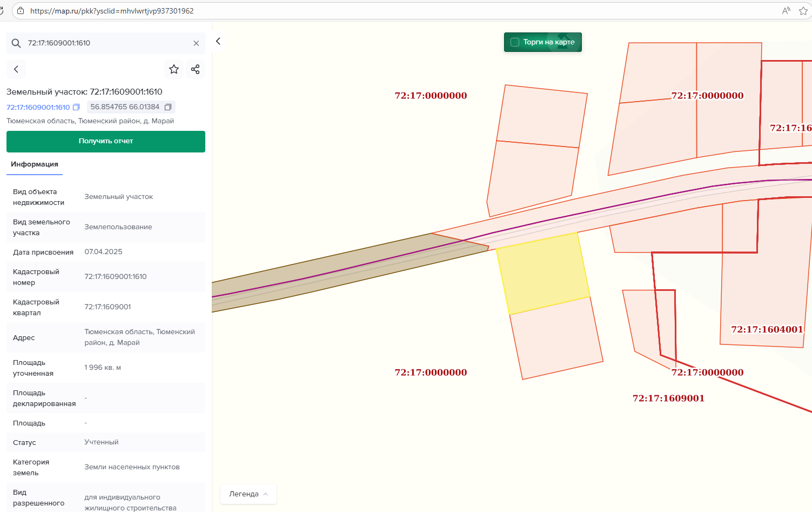Go back using the left arrow button
Image resolution: width=812 pixels, height=512 pixels.
(x=16, y=69)
